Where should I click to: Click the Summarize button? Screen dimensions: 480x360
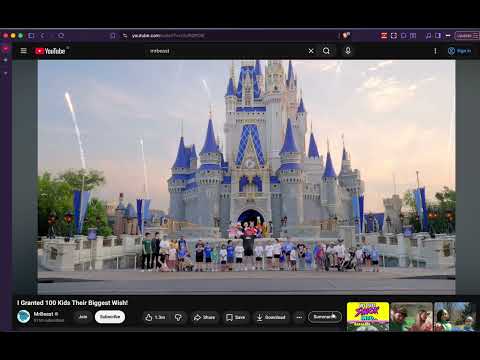(325, 317)
